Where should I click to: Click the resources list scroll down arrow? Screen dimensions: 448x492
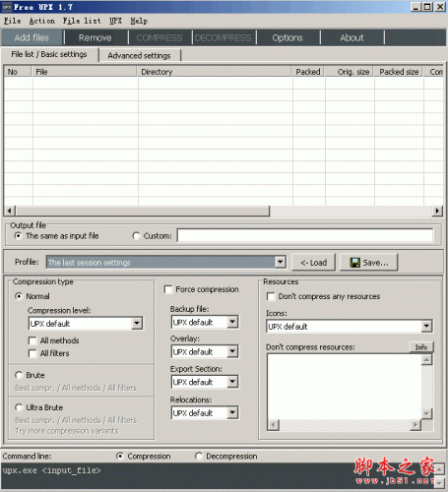pos(426,413)
